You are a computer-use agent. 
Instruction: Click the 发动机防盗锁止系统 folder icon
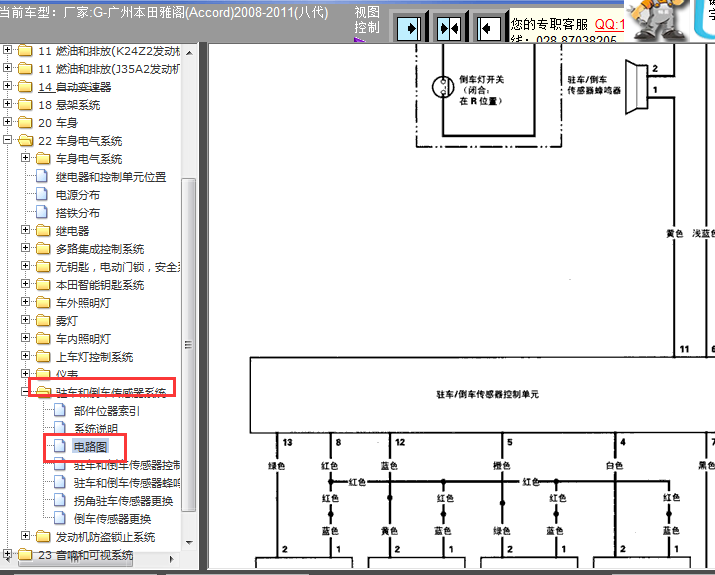click(43, 537)
